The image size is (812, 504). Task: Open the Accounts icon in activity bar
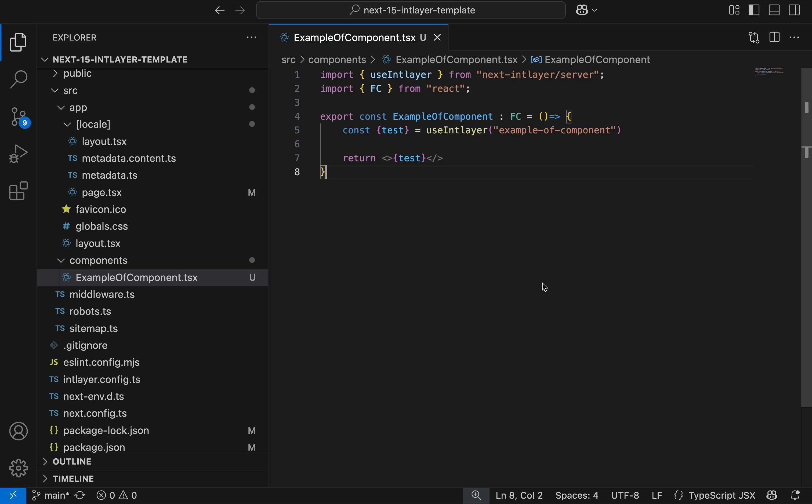18,431
